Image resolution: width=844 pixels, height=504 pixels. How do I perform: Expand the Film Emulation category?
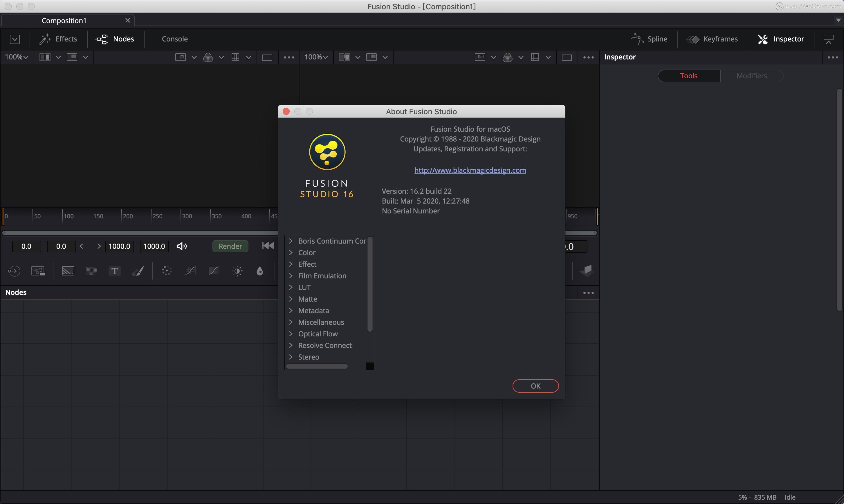(x=291, y=275)
